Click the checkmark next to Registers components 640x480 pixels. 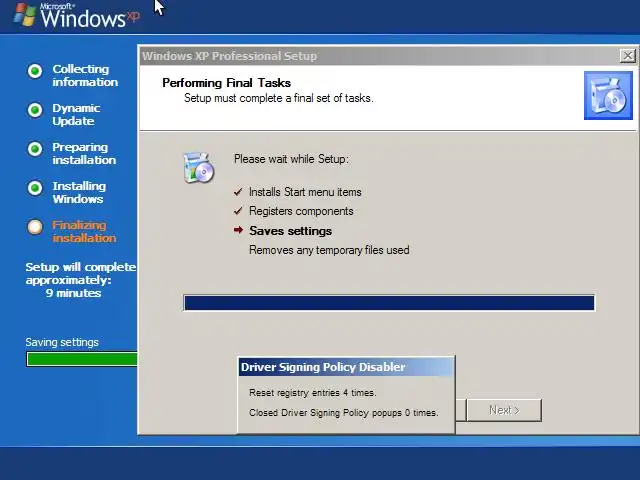click(238, 211)
